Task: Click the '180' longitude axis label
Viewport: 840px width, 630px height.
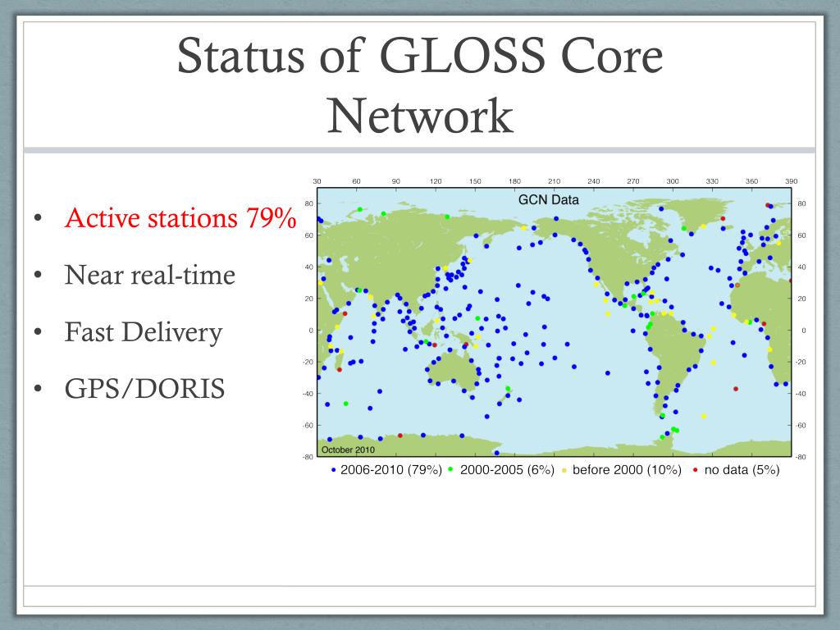Action: [x=514, y=181]
